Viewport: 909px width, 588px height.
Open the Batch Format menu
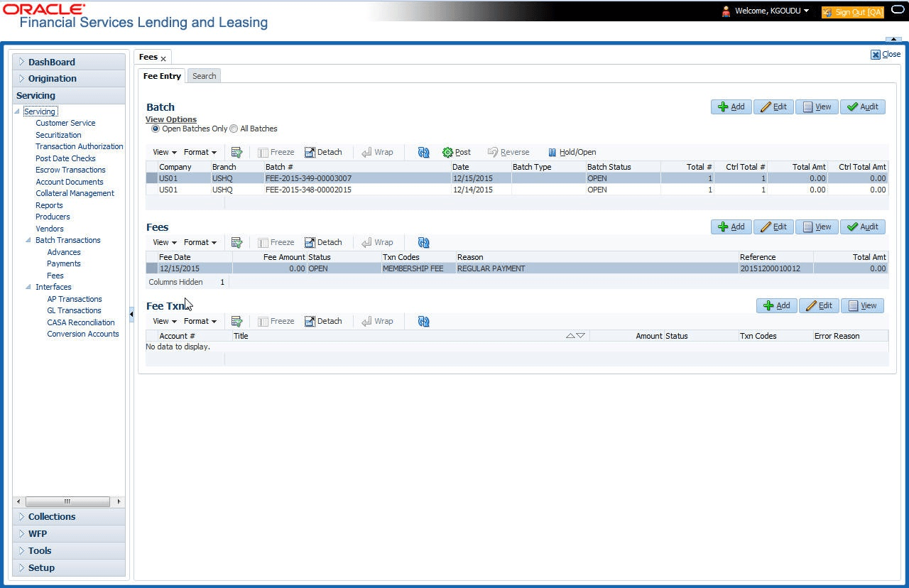tap(200, 152)
